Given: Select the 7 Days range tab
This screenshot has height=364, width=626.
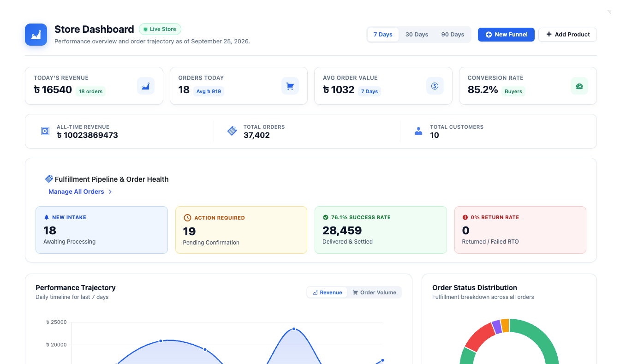Looking at the screenshot, I should tap(383, 35).
